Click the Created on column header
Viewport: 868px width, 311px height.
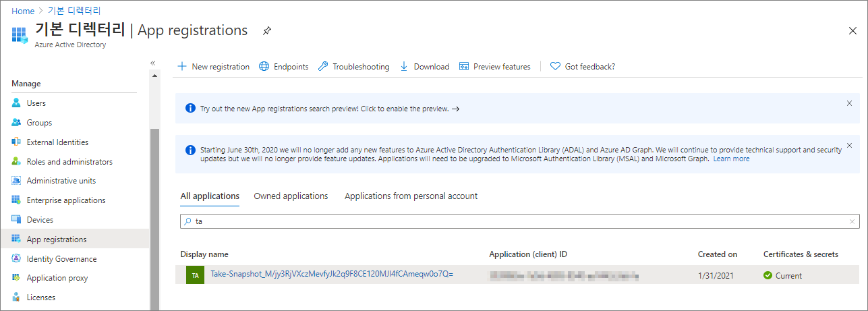718,254
